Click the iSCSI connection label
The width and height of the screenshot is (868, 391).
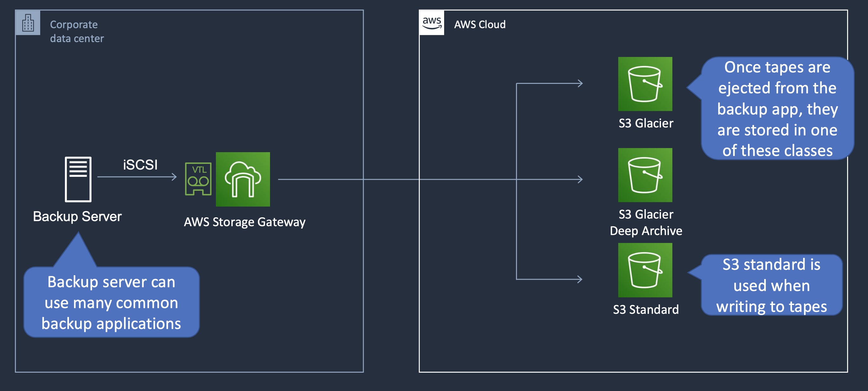pos(140,165)
